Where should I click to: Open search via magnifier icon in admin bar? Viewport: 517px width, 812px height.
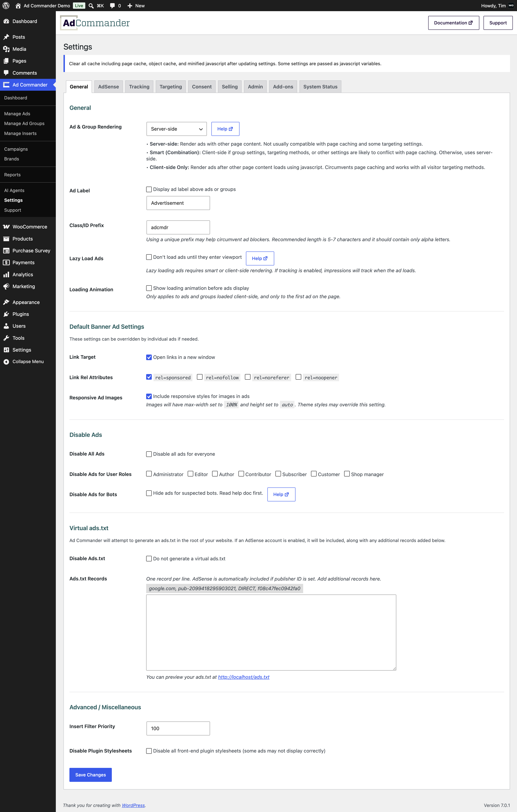pos(91,6)
